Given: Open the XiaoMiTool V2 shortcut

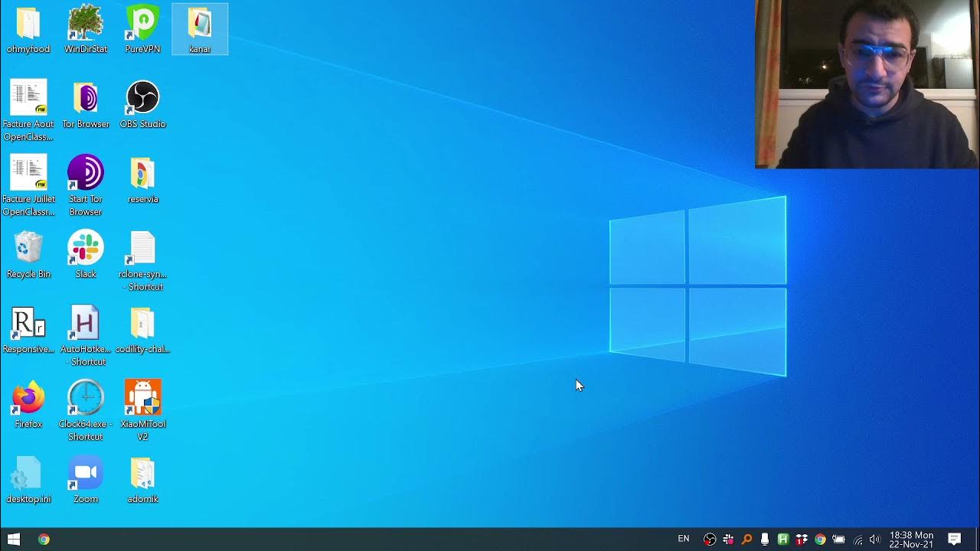Looking at the screenshot, I should pos(142,411).
